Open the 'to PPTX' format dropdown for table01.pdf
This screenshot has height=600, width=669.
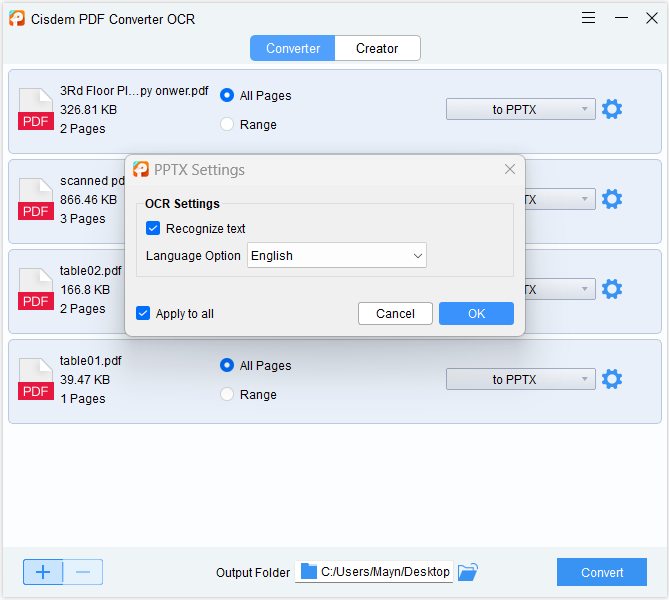[520, 380]
